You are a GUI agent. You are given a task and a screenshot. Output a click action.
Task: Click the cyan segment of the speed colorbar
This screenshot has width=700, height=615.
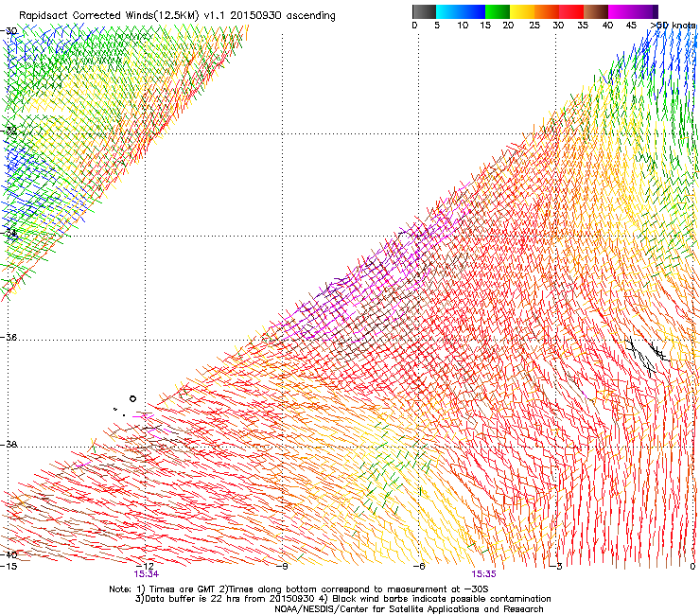tap(447, 11)
